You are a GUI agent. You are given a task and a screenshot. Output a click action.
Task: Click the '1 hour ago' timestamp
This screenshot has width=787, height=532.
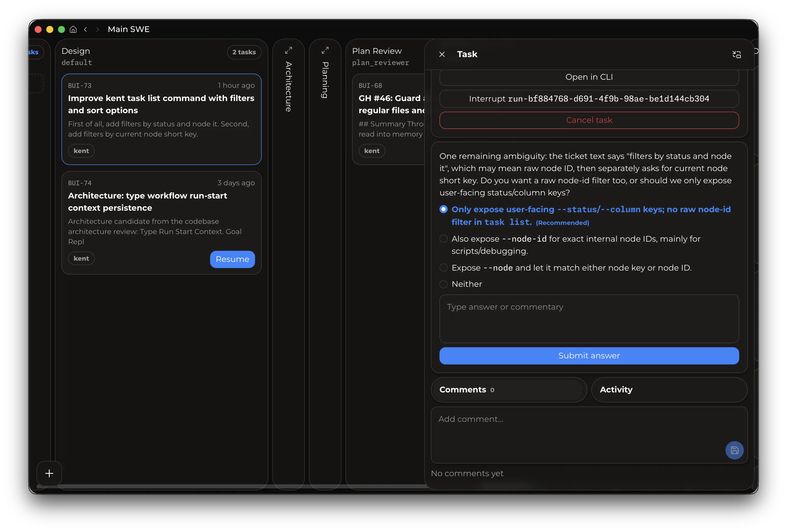point(236,86)
